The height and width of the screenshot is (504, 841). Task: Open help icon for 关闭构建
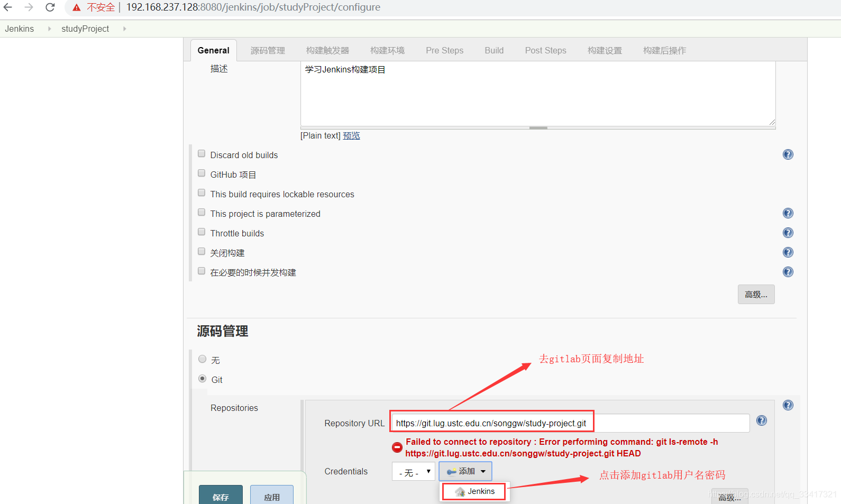(788, 252)
